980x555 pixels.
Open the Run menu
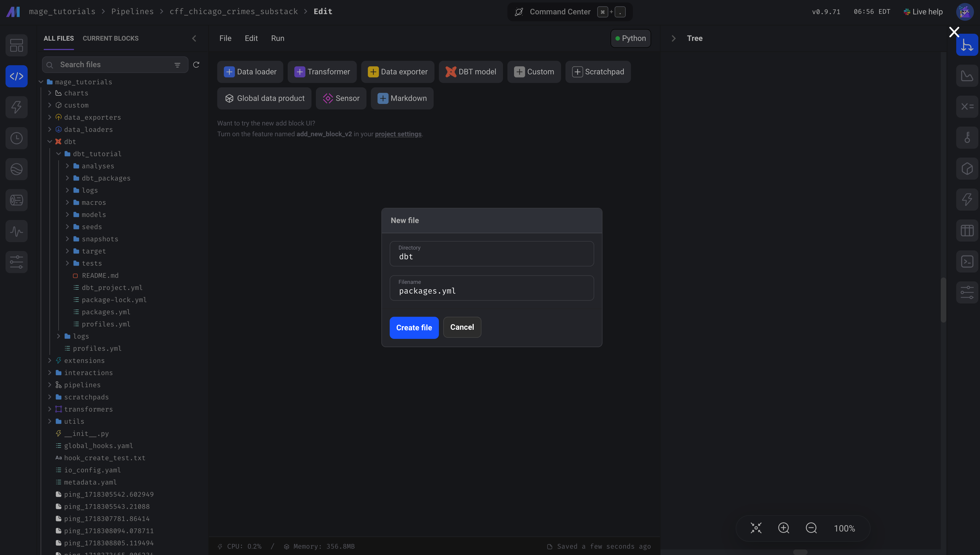point(277,38)
